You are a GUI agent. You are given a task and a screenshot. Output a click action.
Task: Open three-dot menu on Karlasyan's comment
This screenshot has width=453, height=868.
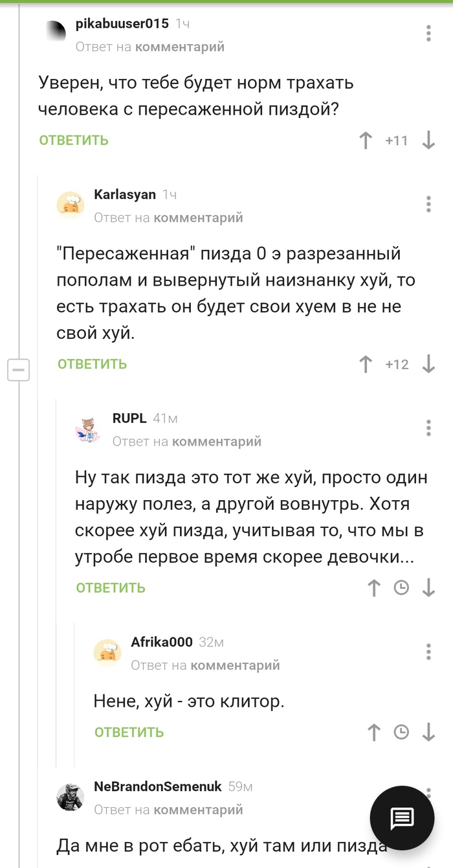point(428,203)
